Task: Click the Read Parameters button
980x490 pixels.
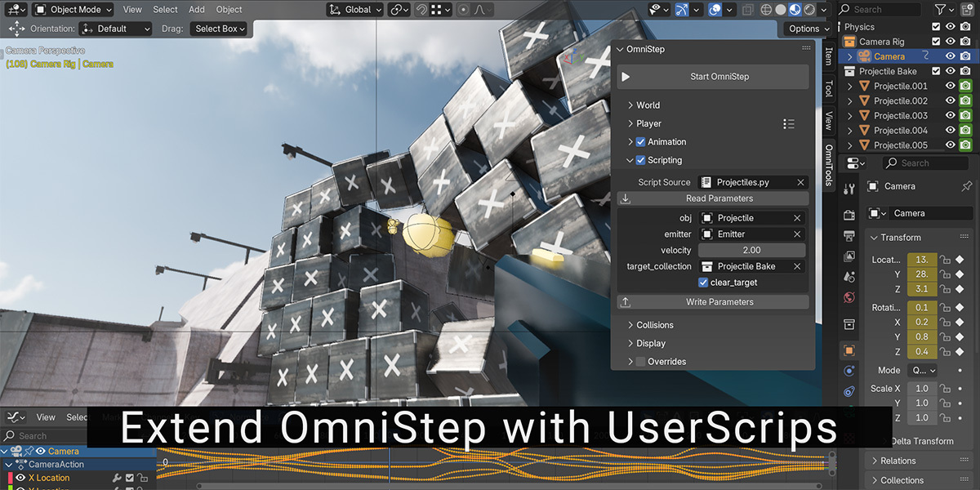Action: click(x=719, y=198)
